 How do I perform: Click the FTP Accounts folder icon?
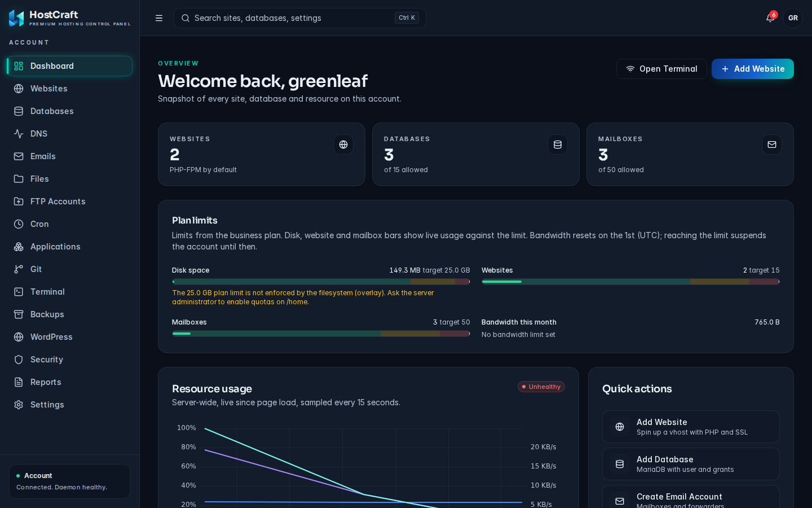tap(19, 202)
